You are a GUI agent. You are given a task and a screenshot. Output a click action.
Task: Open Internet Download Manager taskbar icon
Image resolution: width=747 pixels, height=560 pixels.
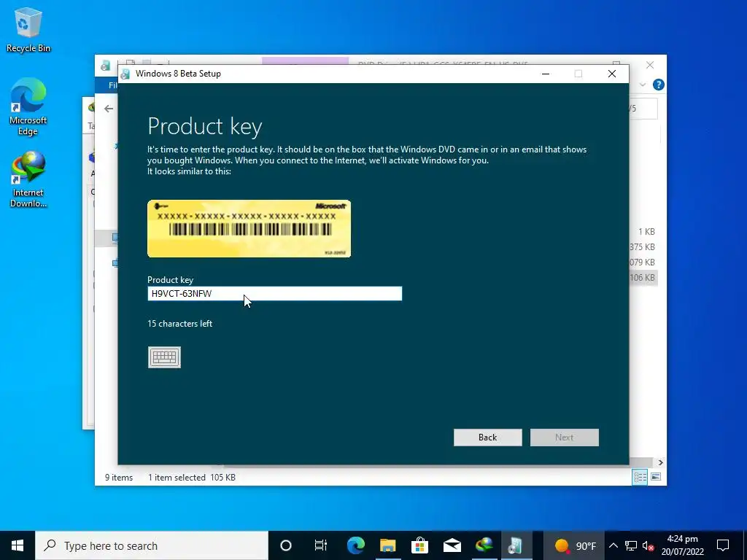point(484,545)
